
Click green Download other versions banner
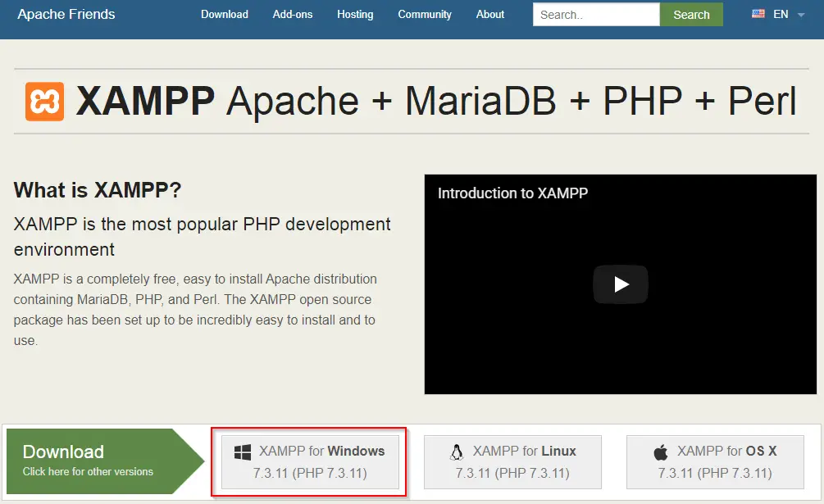tap(105, 461)
